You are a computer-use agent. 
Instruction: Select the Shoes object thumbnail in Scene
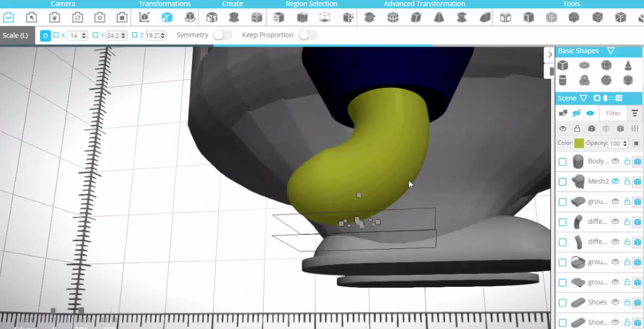coord(578,303)
